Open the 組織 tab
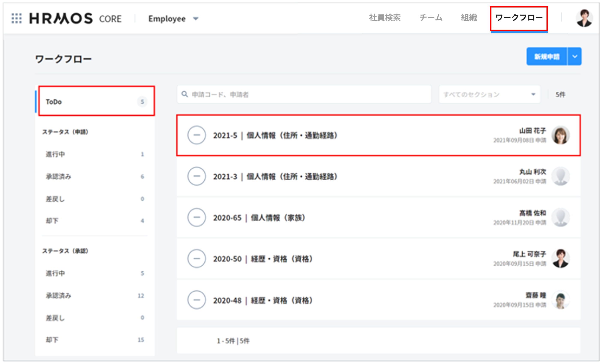Screen dimensions: 602x364 469,18
